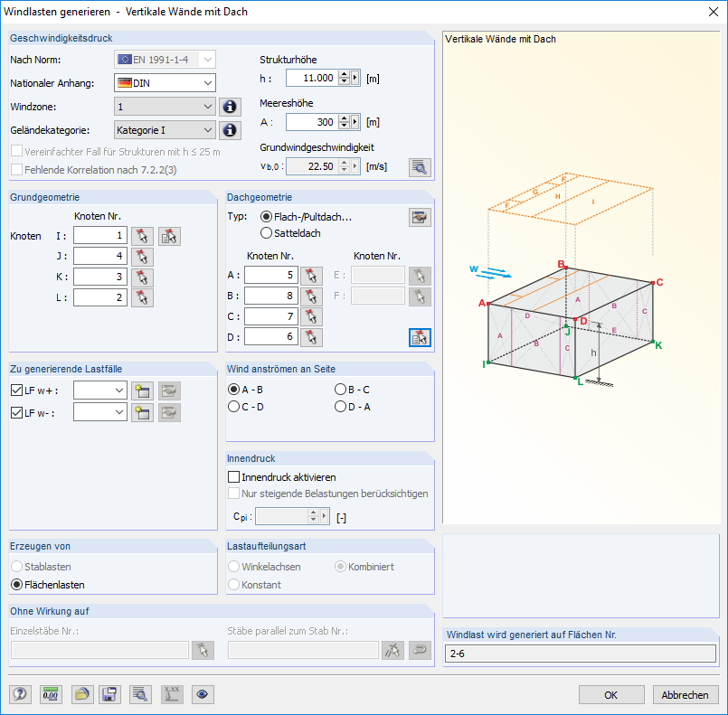Open wind speed map lookup icon
Screen dimensions: 728x715
(420, 167)
